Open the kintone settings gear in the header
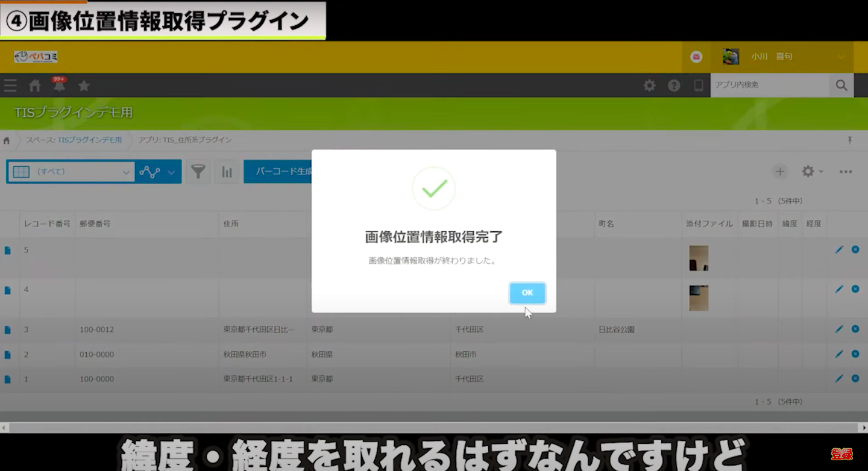This screenshot has width=868, height=471. point(649,86)
